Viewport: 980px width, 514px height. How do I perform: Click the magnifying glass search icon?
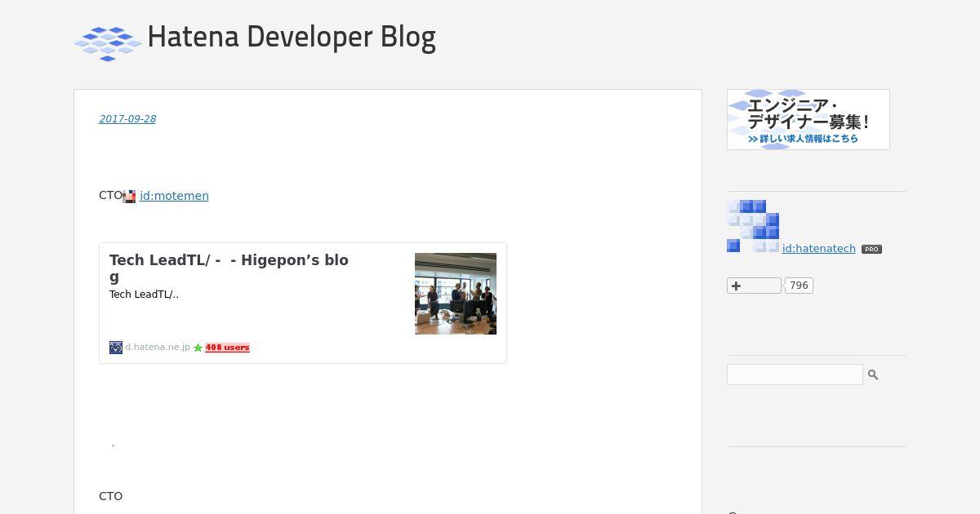(873, 374)
